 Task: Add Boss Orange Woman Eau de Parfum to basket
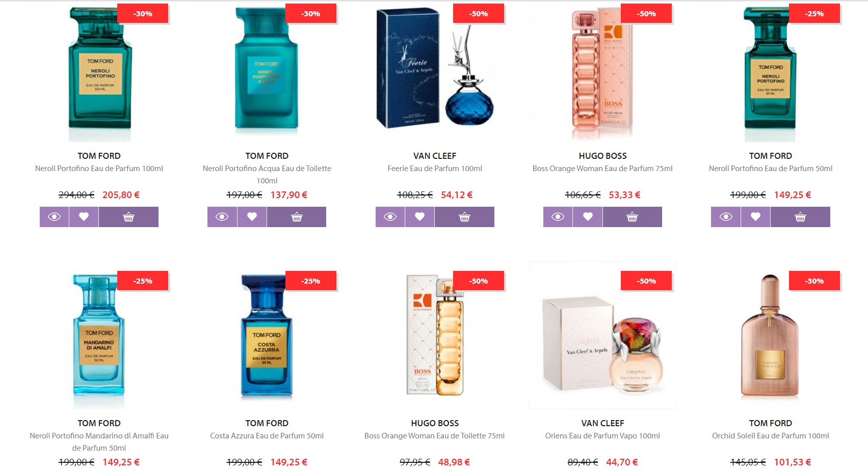click(x=632, y=217)
